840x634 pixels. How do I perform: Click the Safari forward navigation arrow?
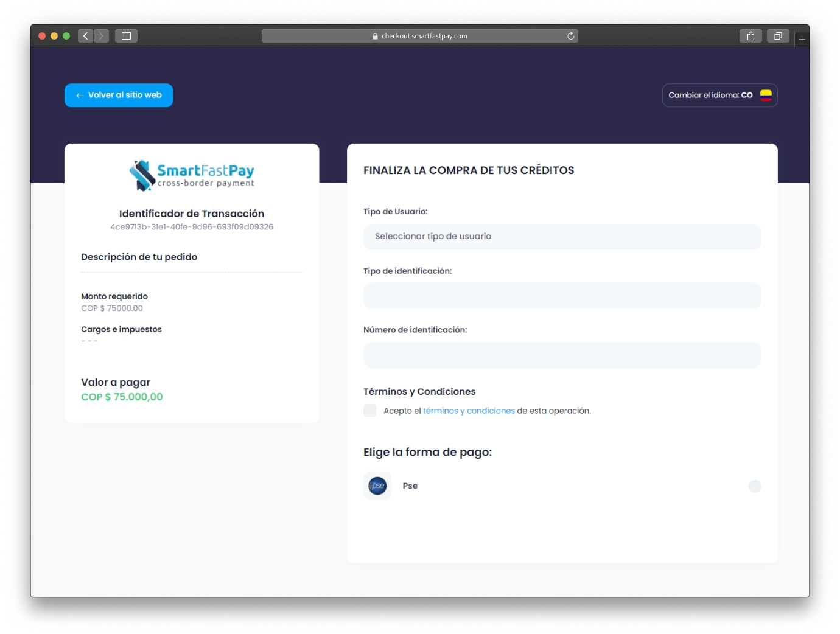coord(102,36)
